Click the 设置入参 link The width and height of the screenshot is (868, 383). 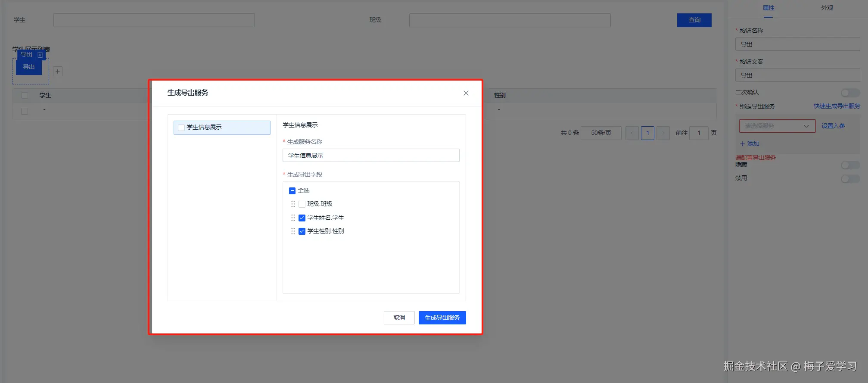point(833,126)
